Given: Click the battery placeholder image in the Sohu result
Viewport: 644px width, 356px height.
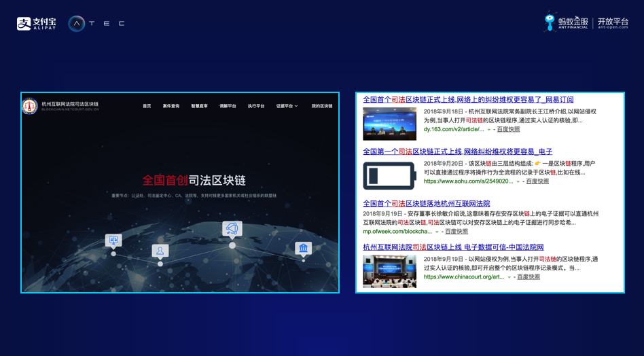Looking at the screenshot, I should pyautogui.click(x=389, y=176).
